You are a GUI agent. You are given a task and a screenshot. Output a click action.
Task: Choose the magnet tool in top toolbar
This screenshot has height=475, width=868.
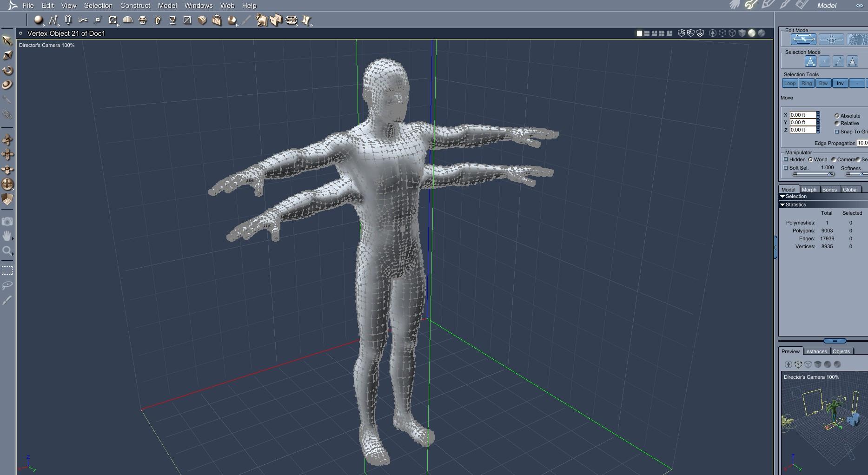coord(68,20)
